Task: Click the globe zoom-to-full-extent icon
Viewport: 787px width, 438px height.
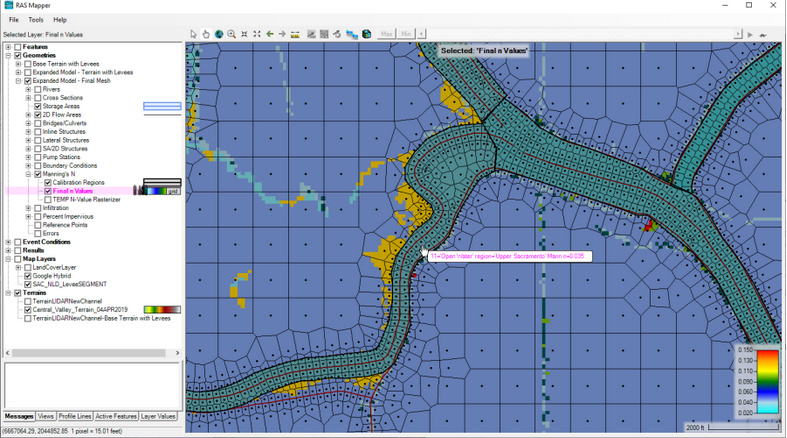Action: pos(219,34)
